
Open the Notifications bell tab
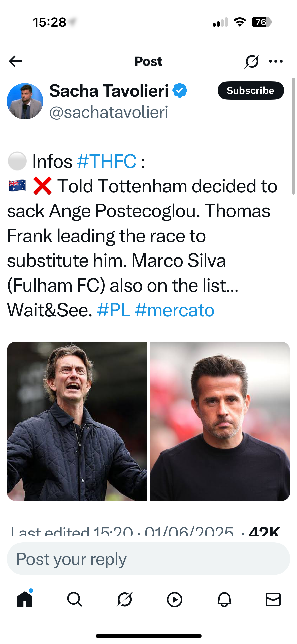(x=224, y=599)
